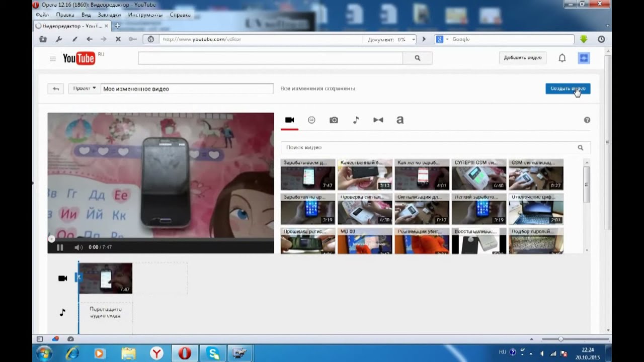Open the Вид menu
The width and height of the screenshot is (644, 362).
86,15
